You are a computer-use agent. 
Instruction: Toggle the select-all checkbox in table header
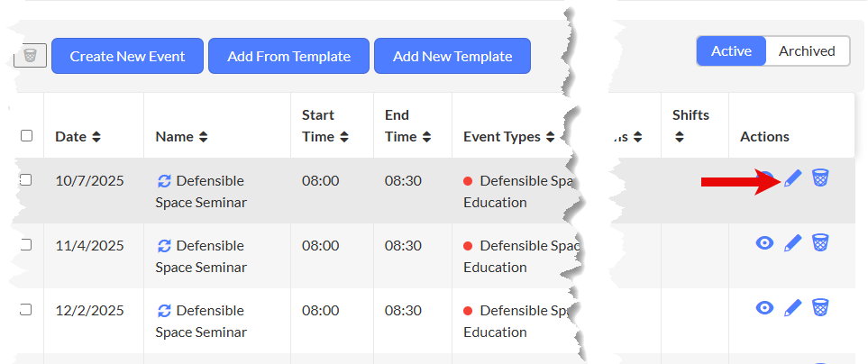click(26, 136)
